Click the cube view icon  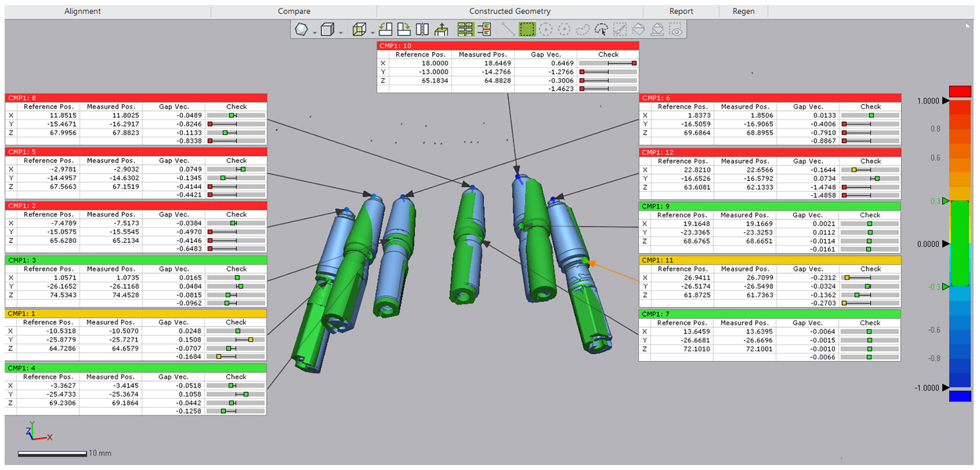(327, 29)
